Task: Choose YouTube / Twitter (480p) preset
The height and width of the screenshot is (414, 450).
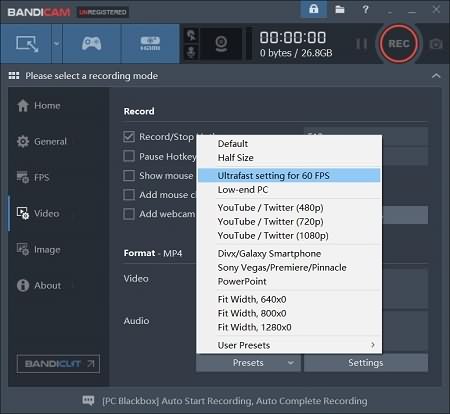Action: 289,208
